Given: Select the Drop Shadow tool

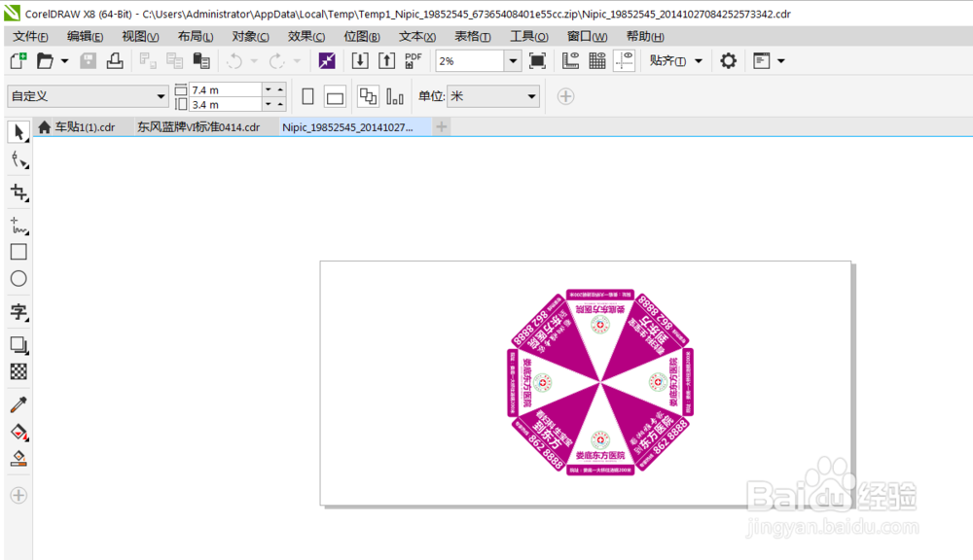Looking at the screenshot, I should (18, 345).
